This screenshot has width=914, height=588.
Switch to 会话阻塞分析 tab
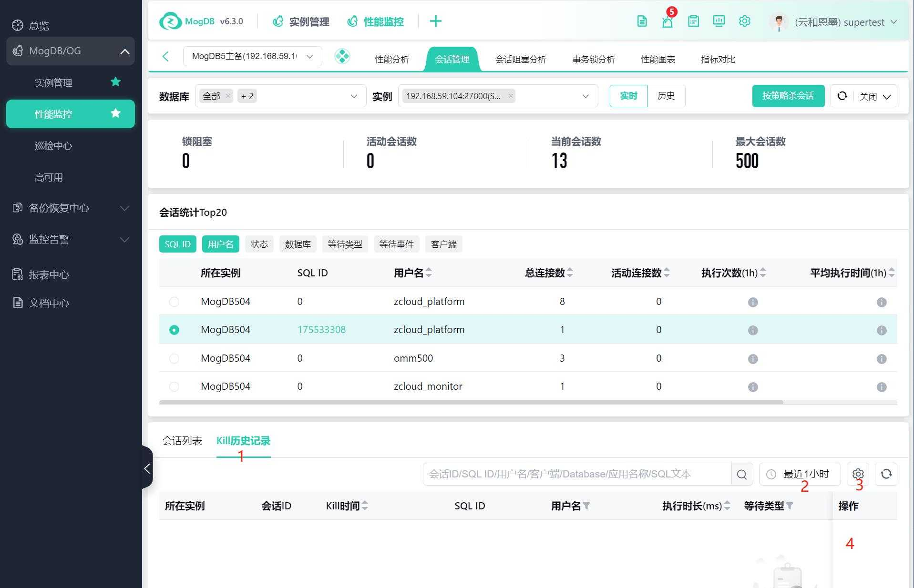tap(521, 59)
